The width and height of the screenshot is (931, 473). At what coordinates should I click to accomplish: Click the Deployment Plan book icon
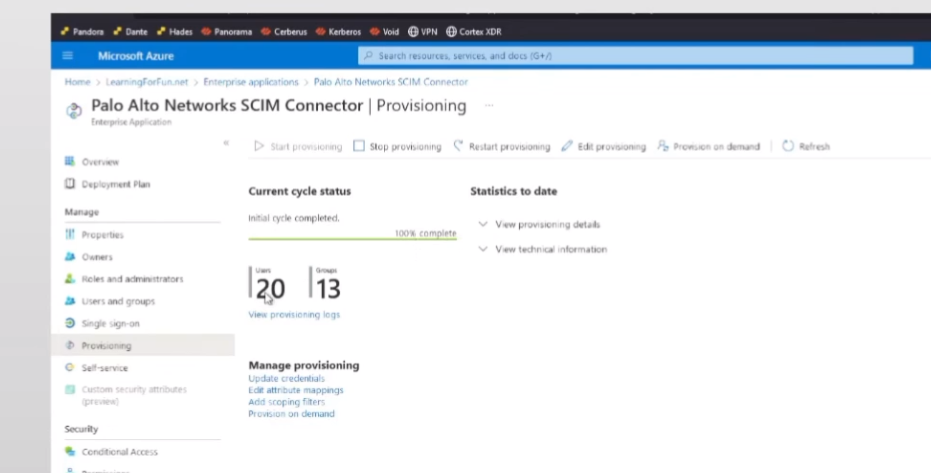click(70, 184)
